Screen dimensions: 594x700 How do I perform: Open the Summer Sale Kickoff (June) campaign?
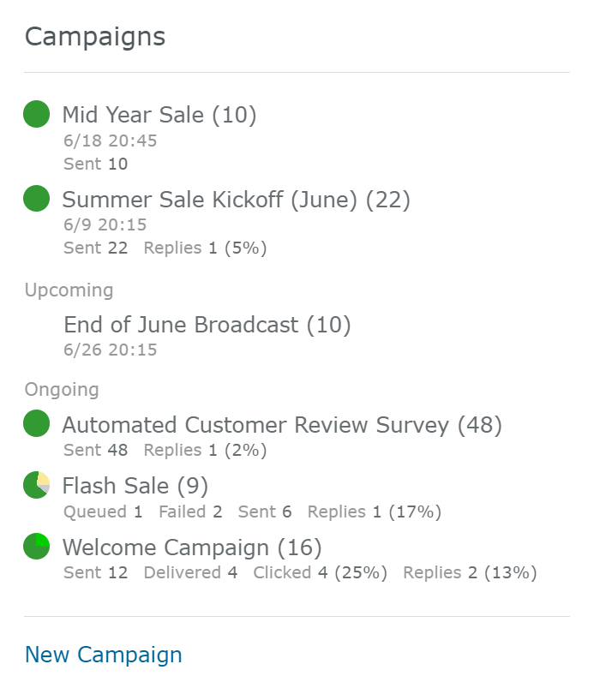click(237, 200)
